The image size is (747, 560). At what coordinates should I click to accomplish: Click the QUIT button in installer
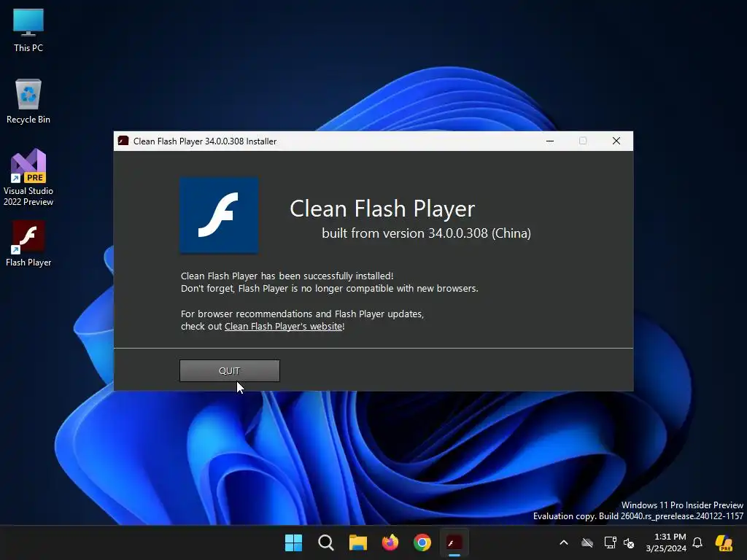coord(230,370)
